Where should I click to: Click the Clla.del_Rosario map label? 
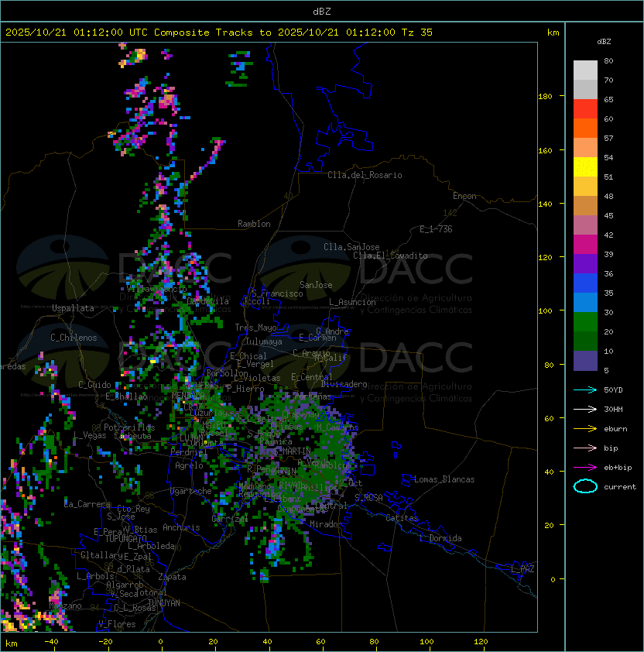click(365, 175)
